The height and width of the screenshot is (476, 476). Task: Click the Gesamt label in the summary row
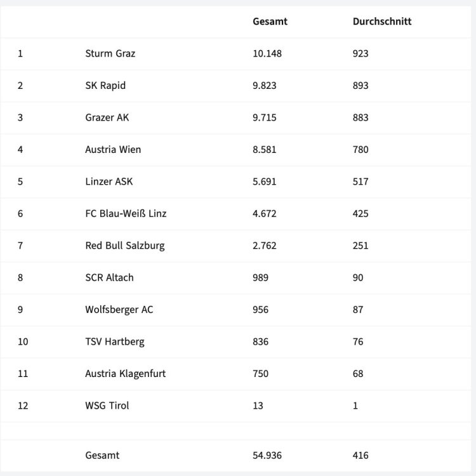pos(102,455)
